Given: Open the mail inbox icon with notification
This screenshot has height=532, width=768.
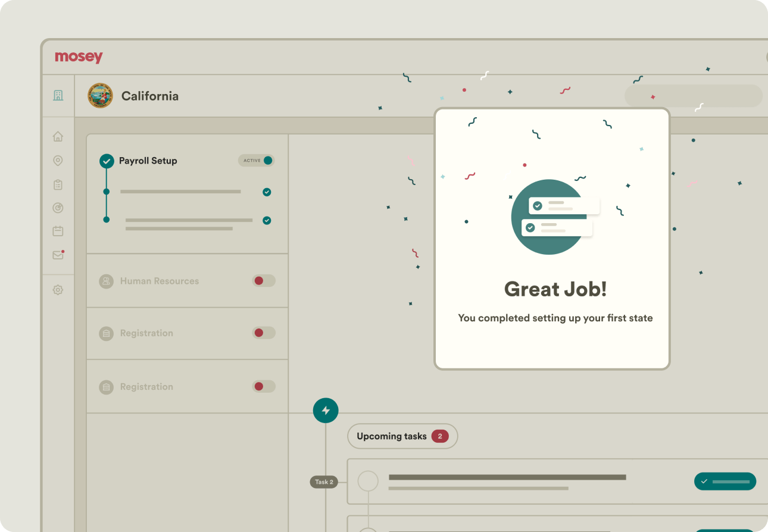Looking at the screenshot, I should (x=58, y=255).
